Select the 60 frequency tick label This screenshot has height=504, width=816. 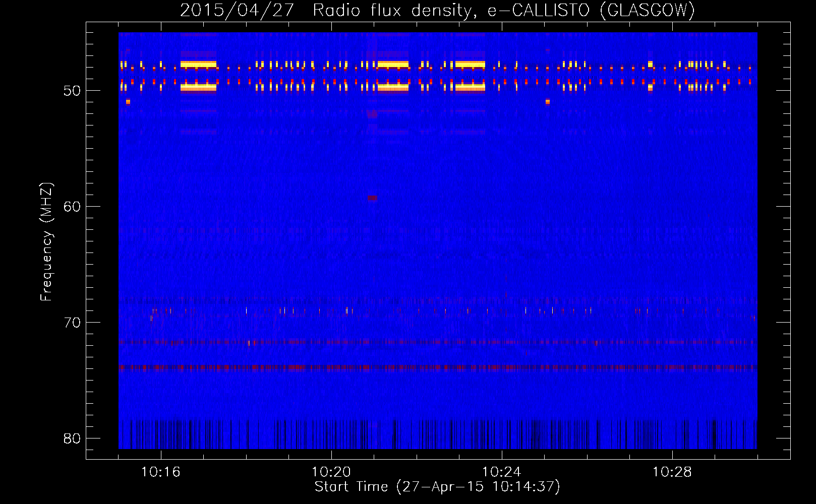72,207
